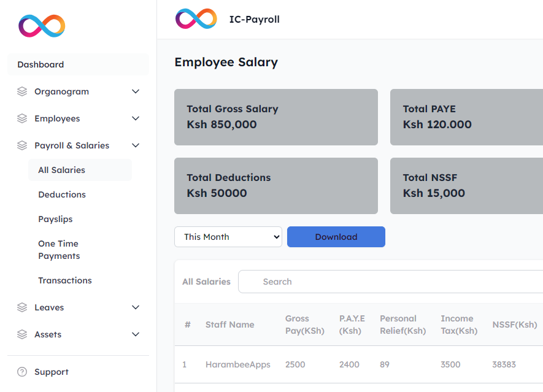Click the Employees layers icon
543x392 pixels.
(x=22, y=118)
